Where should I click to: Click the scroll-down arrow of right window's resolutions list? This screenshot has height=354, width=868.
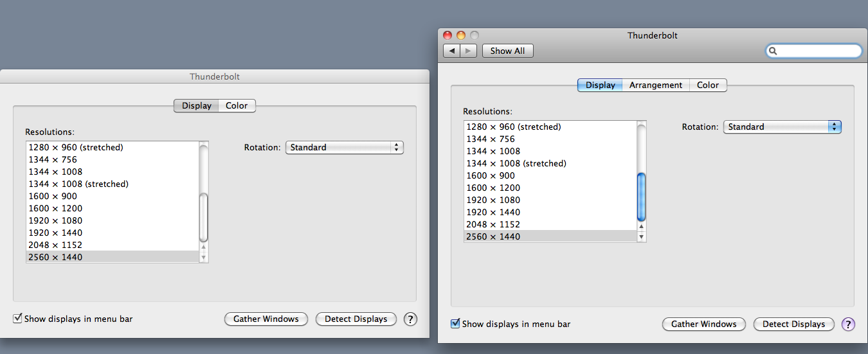click(x=641, y=236)
